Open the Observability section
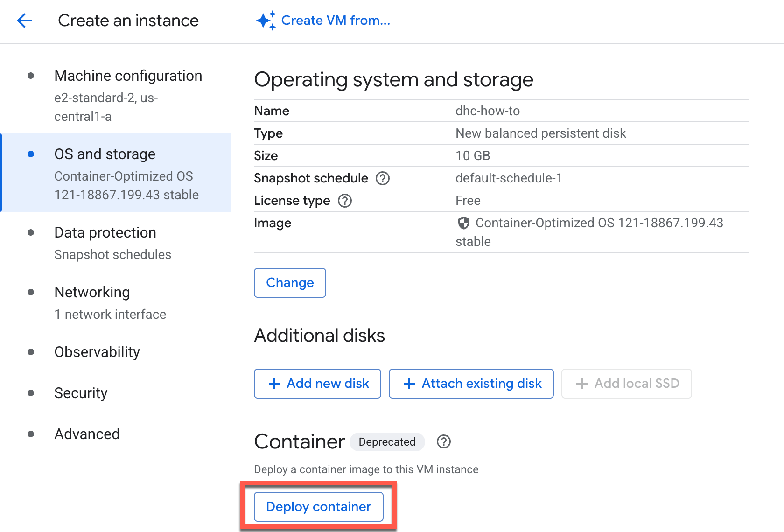Image resolution: width=784 pixels, height=532 pixels. (x=97, y=352)
